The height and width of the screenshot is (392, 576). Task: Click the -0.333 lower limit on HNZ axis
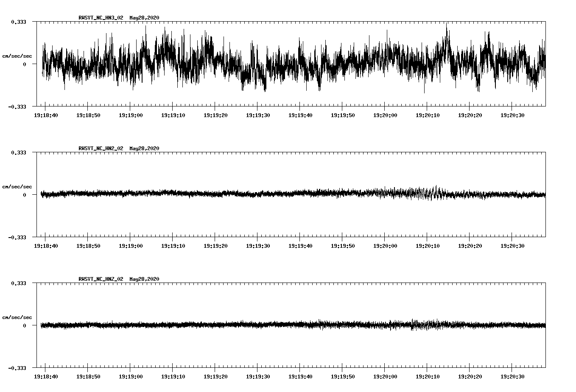pyautogui.click(x=17, y=368)
